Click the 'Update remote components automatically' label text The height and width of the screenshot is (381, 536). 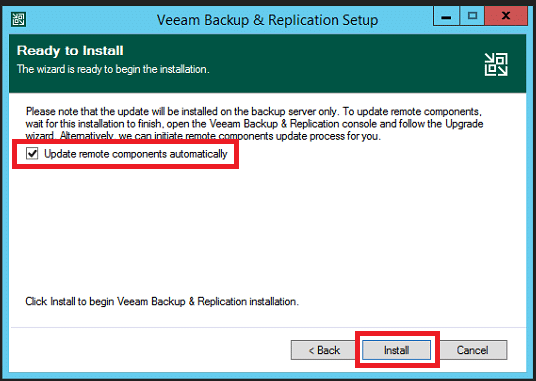pos(136,154)
